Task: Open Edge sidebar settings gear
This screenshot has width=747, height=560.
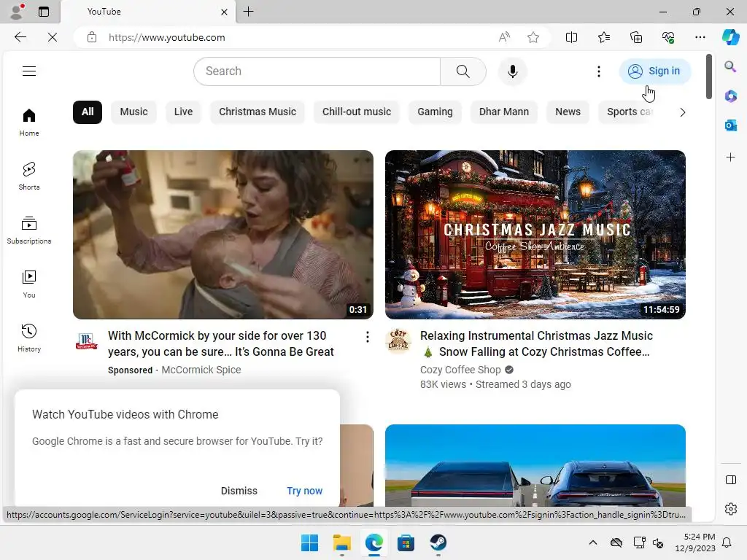Action: click(730, 509)
